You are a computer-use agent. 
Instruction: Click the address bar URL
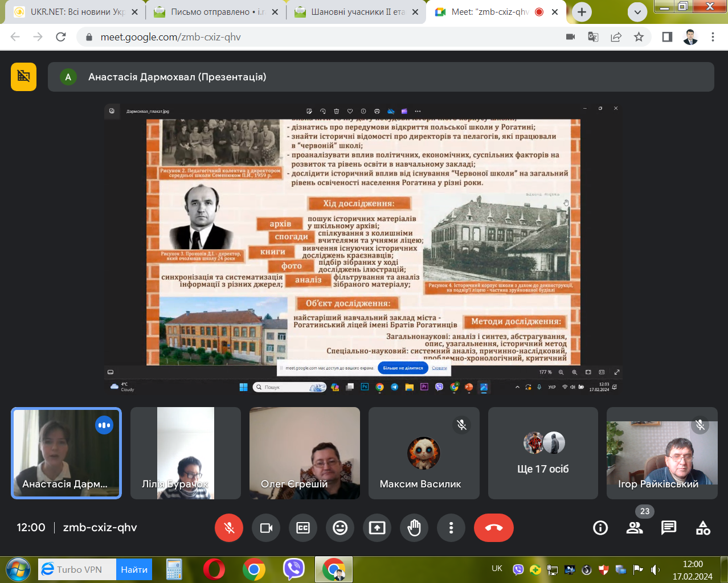(171, 37)
